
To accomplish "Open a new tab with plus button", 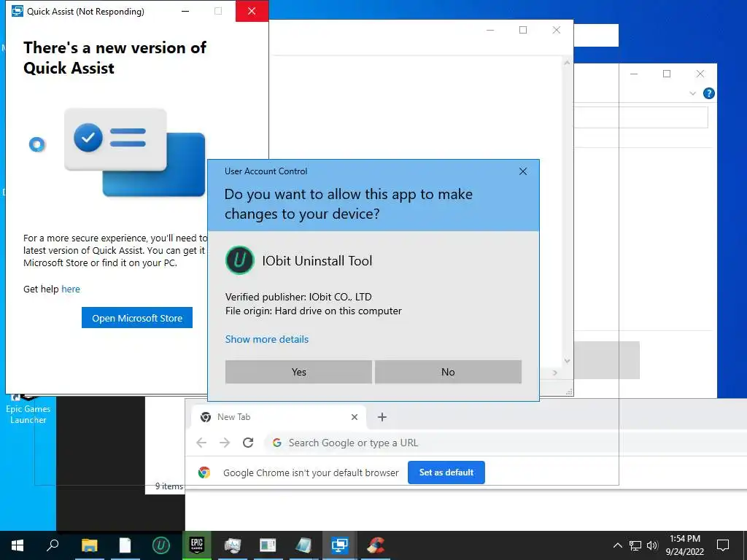I will click(382, 417).
